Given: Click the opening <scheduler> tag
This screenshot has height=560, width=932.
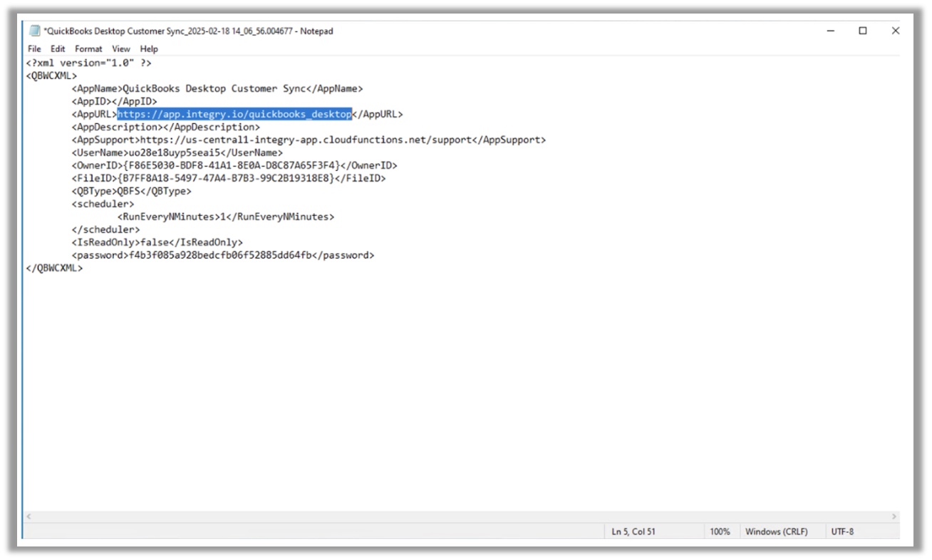Looking at the screenshot, I should click(x=103, y=204).
